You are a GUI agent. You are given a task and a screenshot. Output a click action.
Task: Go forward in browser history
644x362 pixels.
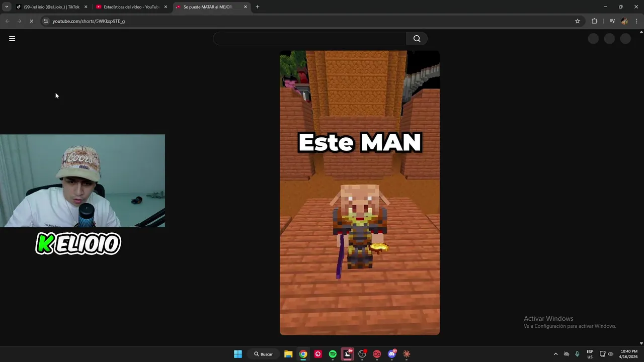coord(19,21)
